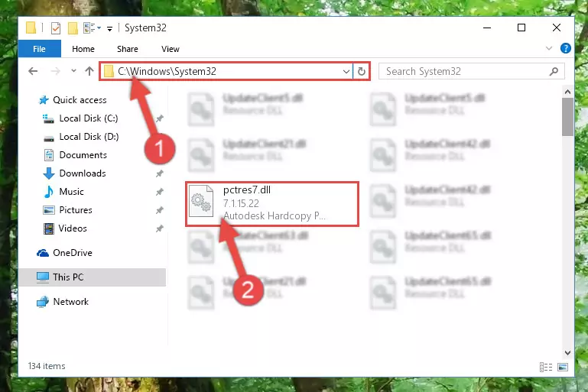Viewport: 588px width, 392px height.
Task: Click the This PC monitor icon
Action: point(43,277)
